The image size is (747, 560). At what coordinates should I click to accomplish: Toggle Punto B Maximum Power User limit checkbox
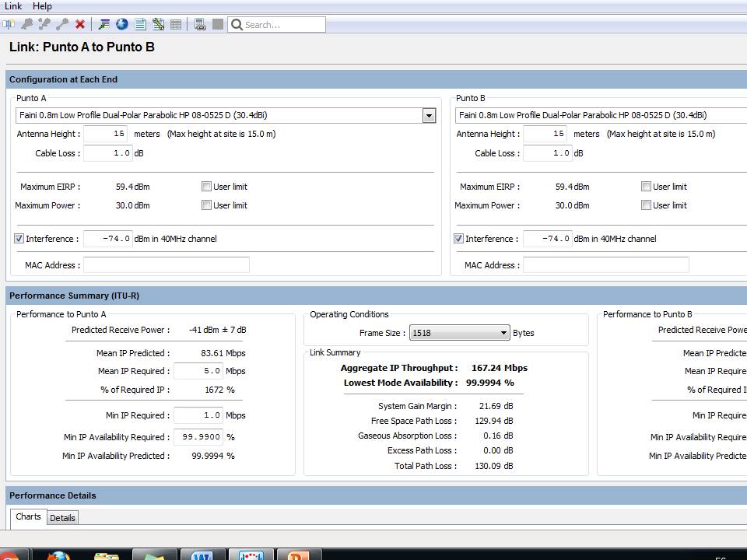(x=646, y=205)
